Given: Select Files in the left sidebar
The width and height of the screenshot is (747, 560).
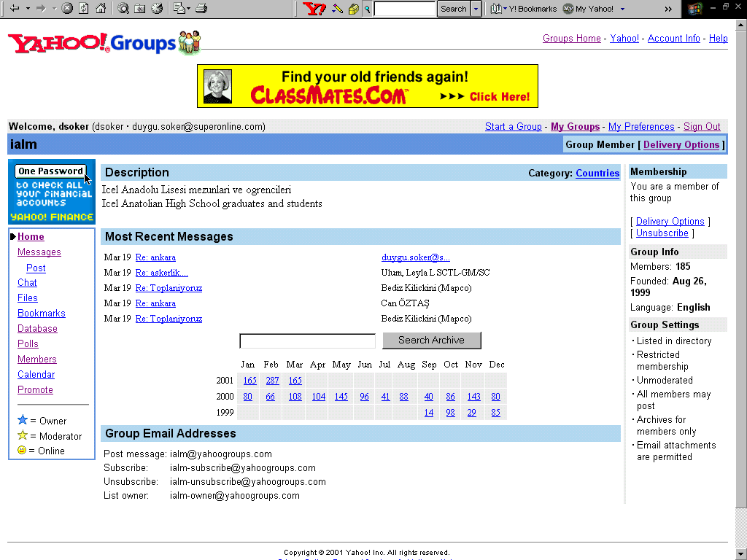Looking at the screenshot, I should (28, 297).
